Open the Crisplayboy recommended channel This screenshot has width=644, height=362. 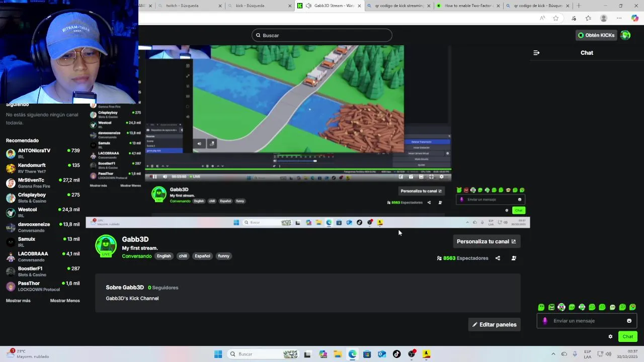tap(43, 198)
